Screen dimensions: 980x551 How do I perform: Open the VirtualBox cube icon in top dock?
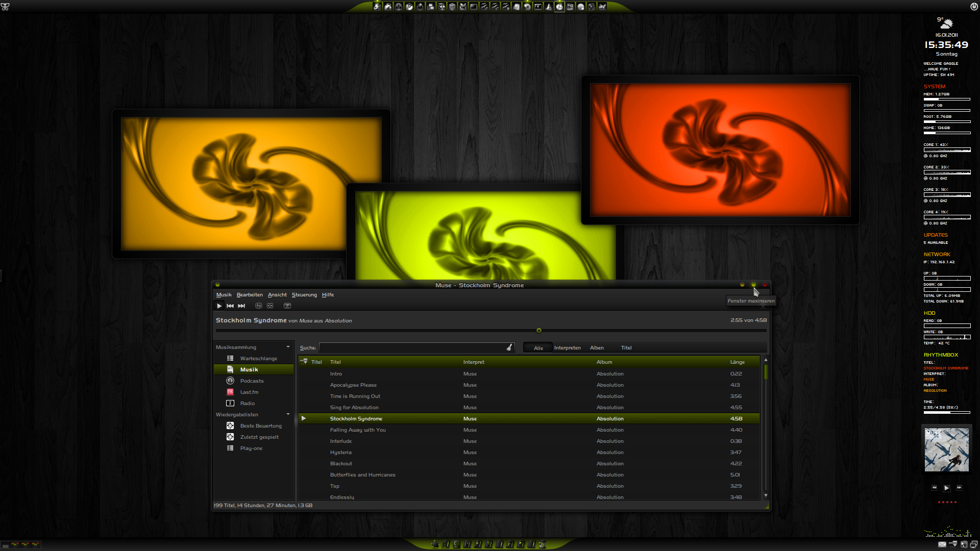[x=452, y=7]
